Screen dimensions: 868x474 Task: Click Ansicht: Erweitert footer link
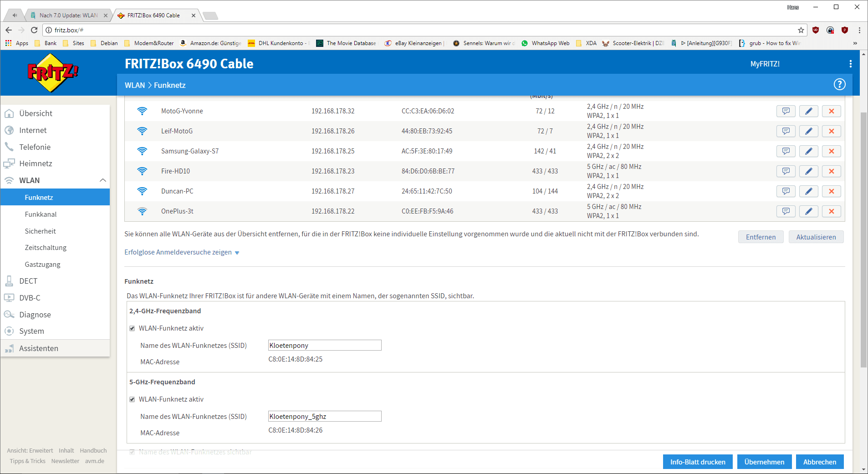point(30,450)
